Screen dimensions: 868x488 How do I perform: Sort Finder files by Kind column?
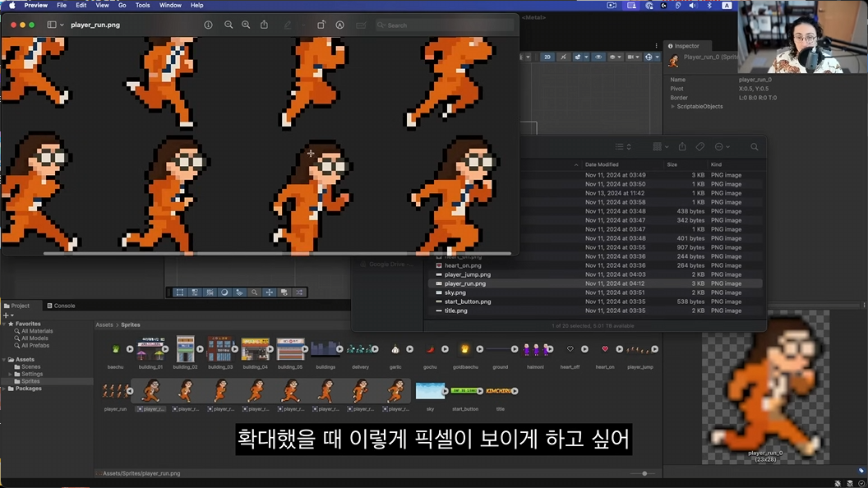coord(716,164)
